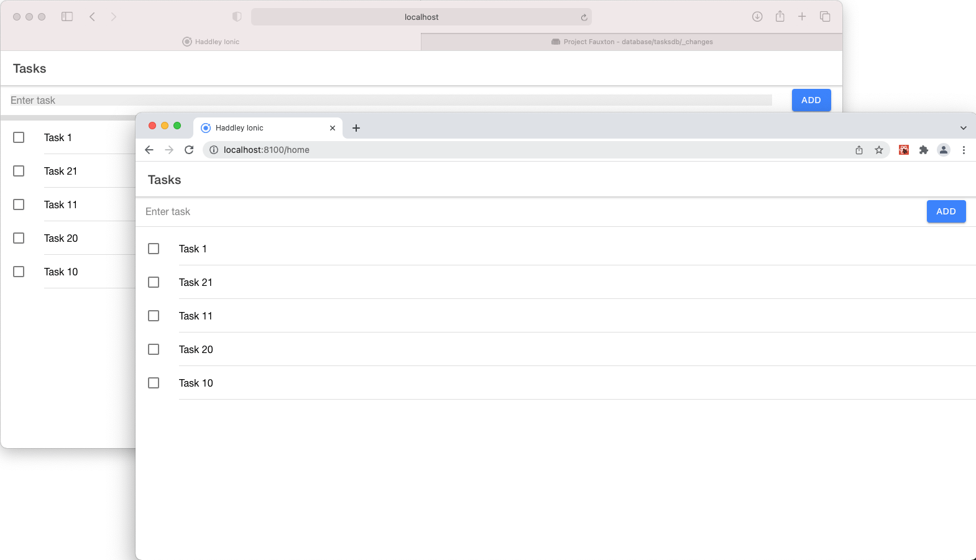976x560 pixels.
Task: Click Chrome back arrow
Action: point(149,150)
